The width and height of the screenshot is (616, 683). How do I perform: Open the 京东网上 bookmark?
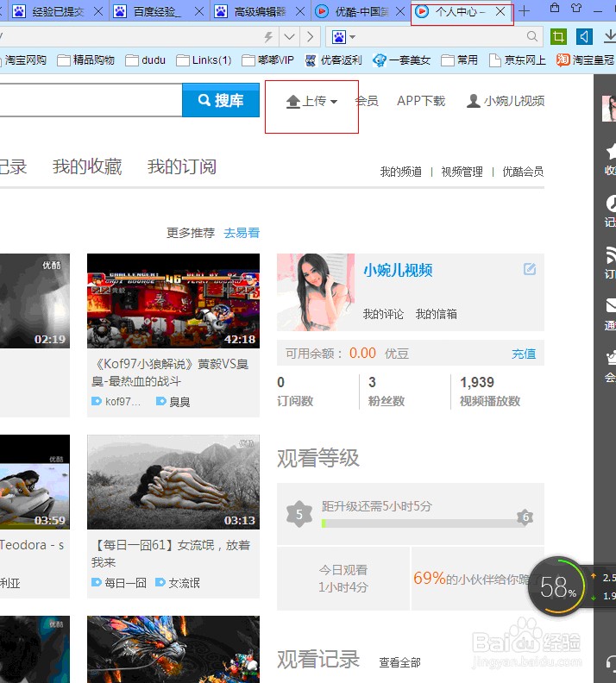coord(518,60)
